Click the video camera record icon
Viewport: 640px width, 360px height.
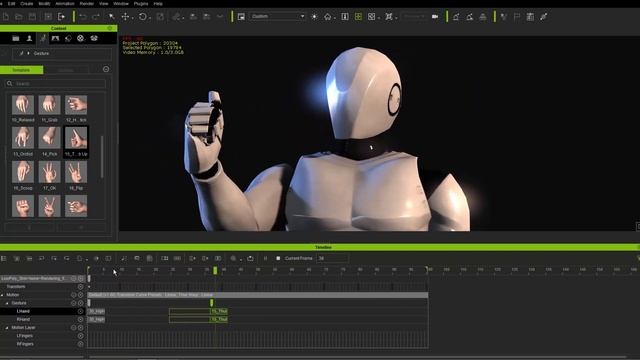click(435, 17)
